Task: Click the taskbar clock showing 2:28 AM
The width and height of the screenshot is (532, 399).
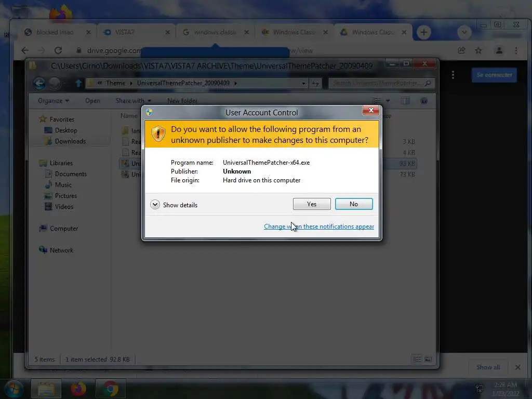Action: pyautogui.click(x=505, y=389)
